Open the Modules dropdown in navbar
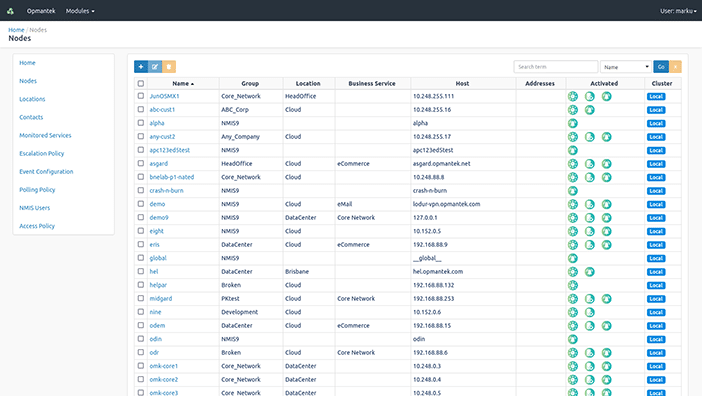Image resolution: width=702 pixels, height=396 pixels. [80, 11]
